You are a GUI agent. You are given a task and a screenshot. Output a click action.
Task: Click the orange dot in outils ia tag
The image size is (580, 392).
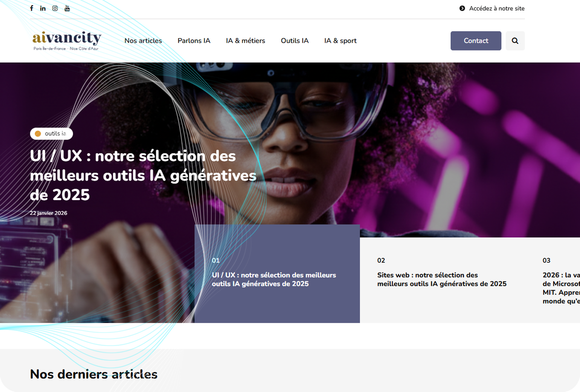coord(38,134)
